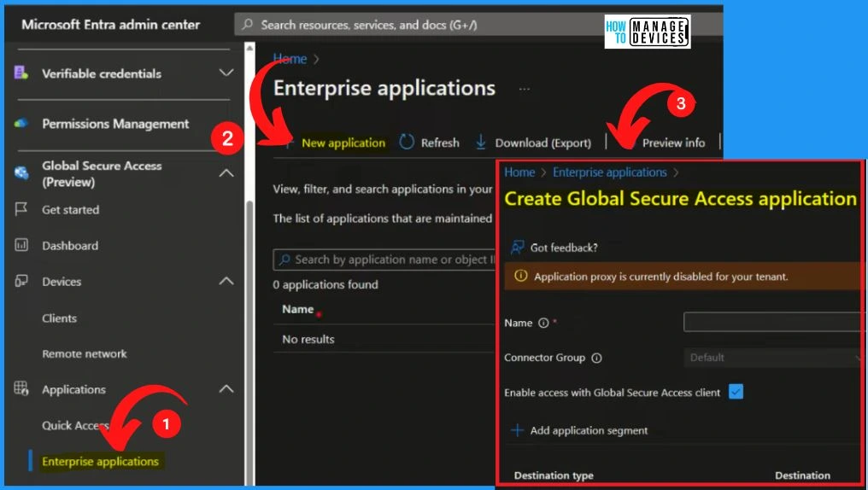Image resolution: width=868 pixels, height=490 pixels.
Task: Click the search magnifier icon in top bar
Action: coord(248,25)
